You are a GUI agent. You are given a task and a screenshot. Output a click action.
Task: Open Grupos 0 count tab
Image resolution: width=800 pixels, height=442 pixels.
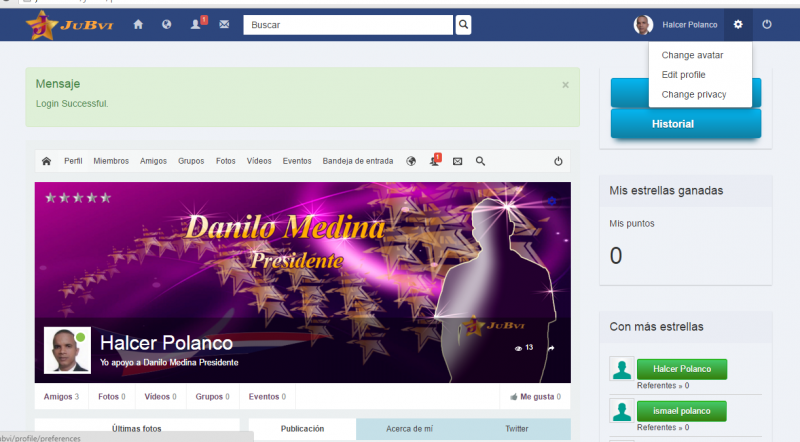click(212, 397)
